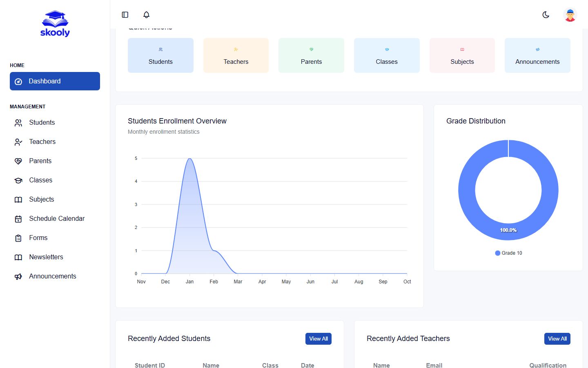588x368 pixels.
Task: Click the January peak of enrollment chart
Action: pos(190,159)
